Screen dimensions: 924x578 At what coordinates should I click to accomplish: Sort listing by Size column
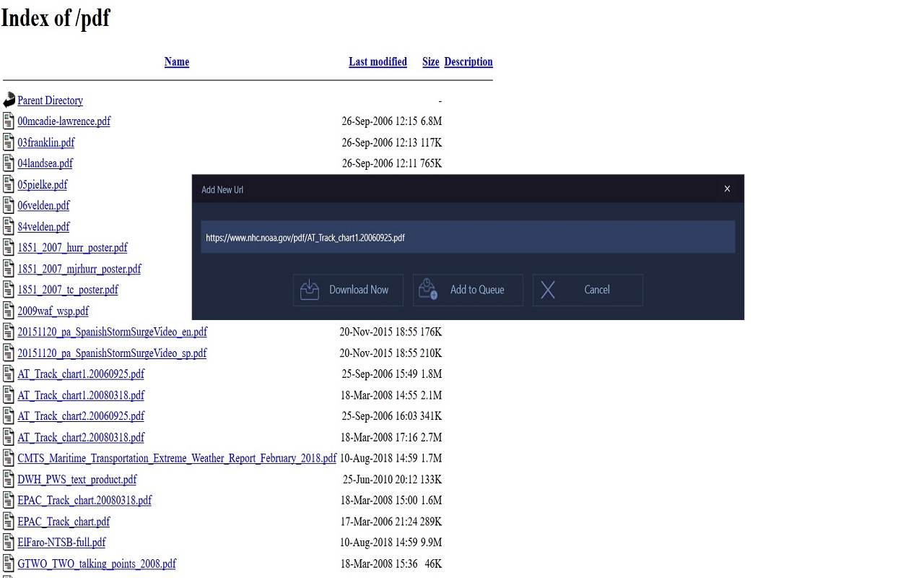(431, 62)
